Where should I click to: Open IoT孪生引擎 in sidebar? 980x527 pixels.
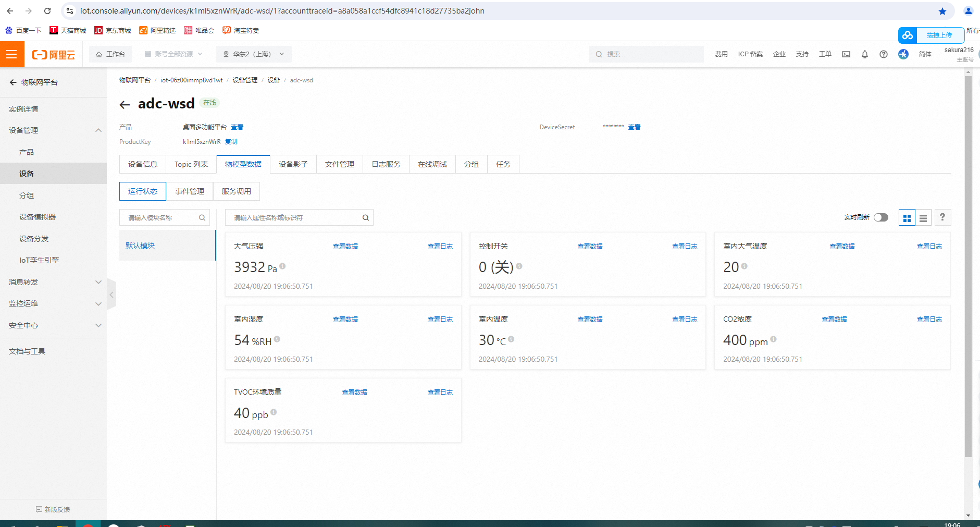pos(39,260)
